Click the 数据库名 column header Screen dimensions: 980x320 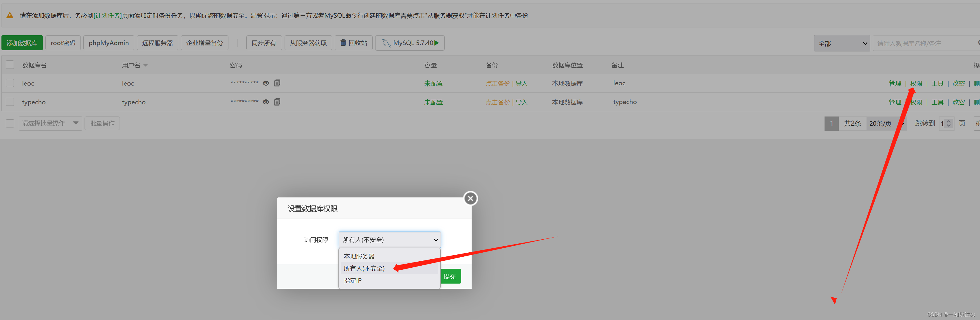34,65
